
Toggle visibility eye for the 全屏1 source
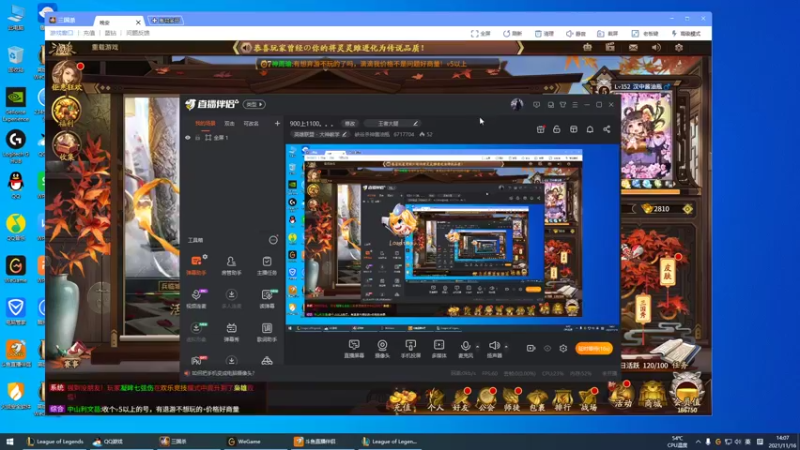[188, 138]
